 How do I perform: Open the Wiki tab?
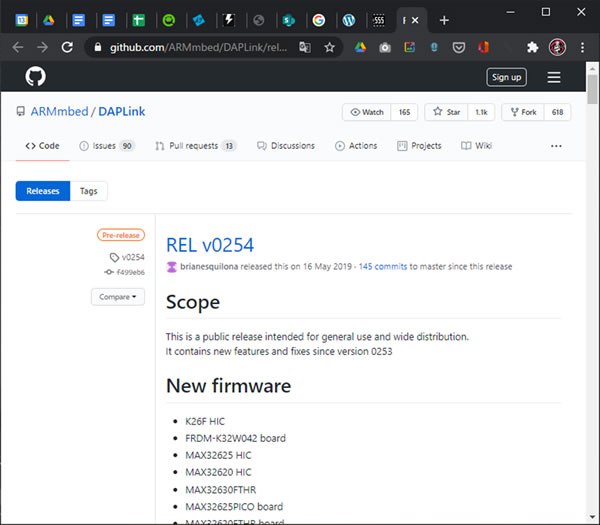pos(476,146)
